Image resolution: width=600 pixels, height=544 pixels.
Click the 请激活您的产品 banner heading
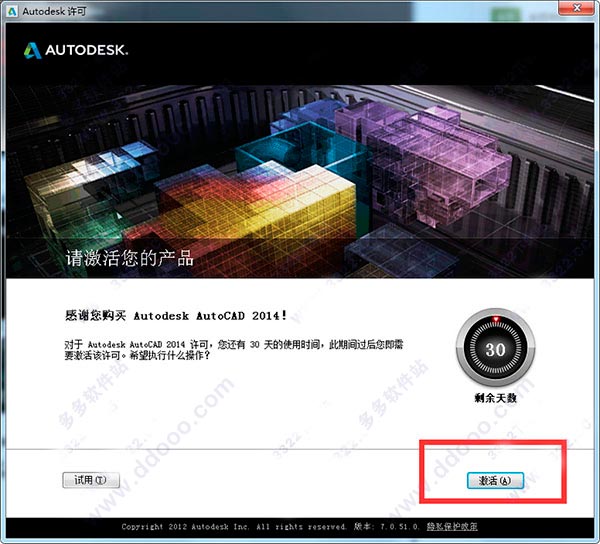[129, 258]
